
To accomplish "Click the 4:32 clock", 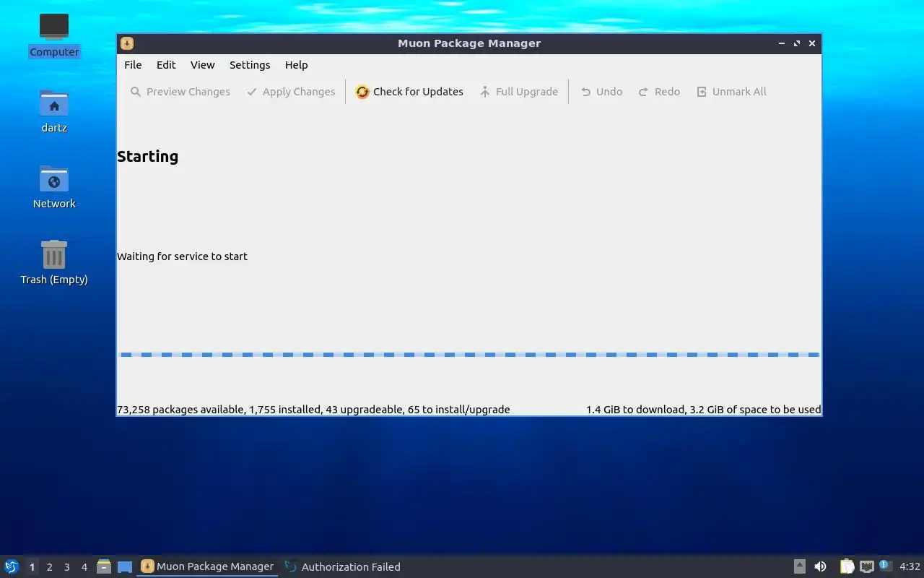I will (910, 566).
